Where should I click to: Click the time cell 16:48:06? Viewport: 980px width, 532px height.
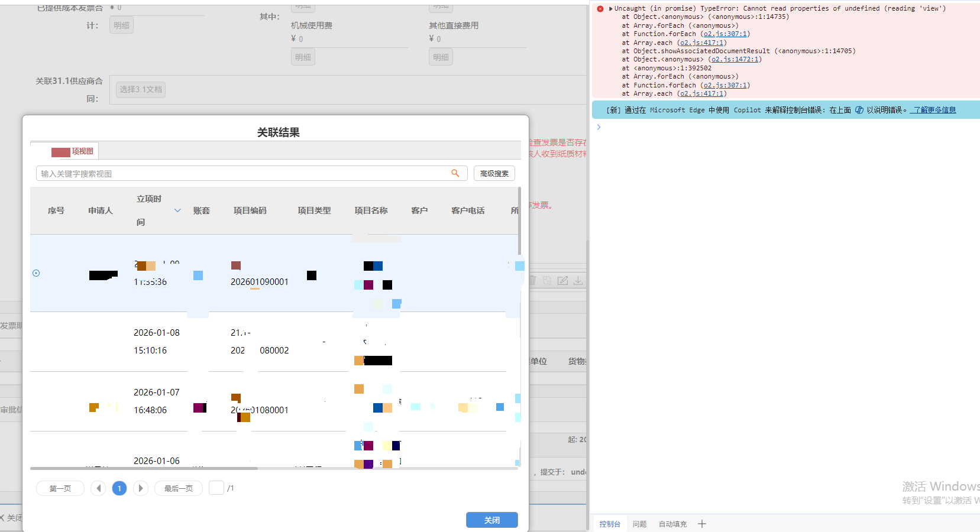(150, 410)
